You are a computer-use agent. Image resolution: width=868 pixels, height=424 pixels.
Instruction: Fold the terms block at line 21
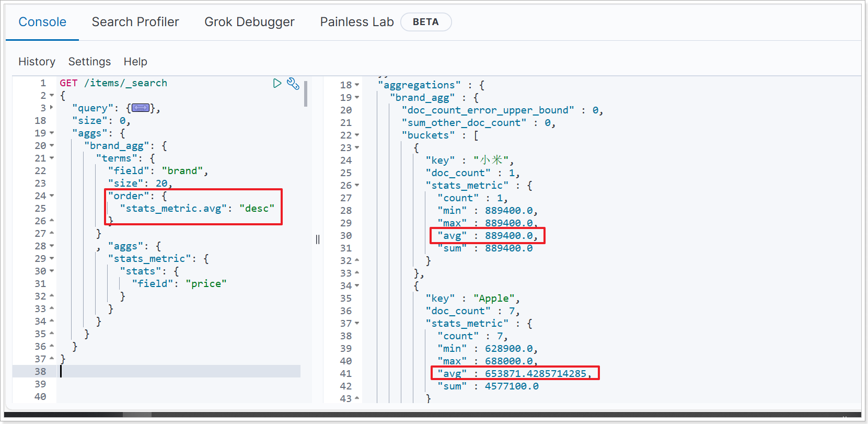[x=51, y=158]
